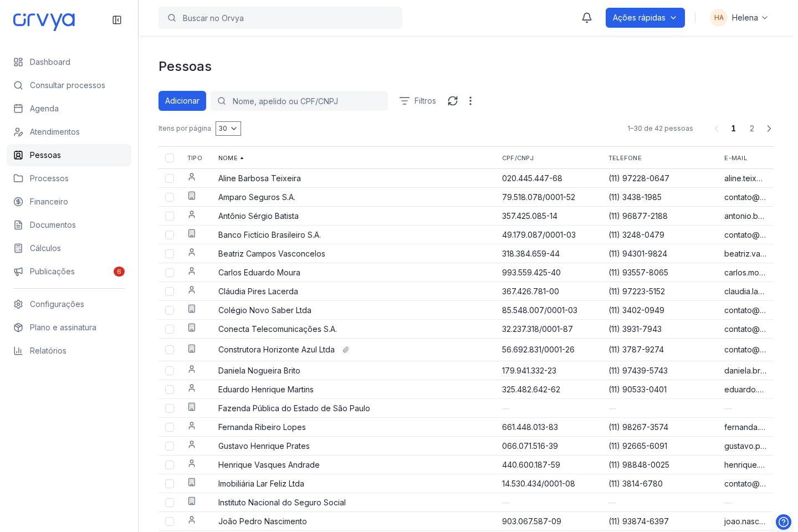Sort by the Nome column header

click(231, 158)
